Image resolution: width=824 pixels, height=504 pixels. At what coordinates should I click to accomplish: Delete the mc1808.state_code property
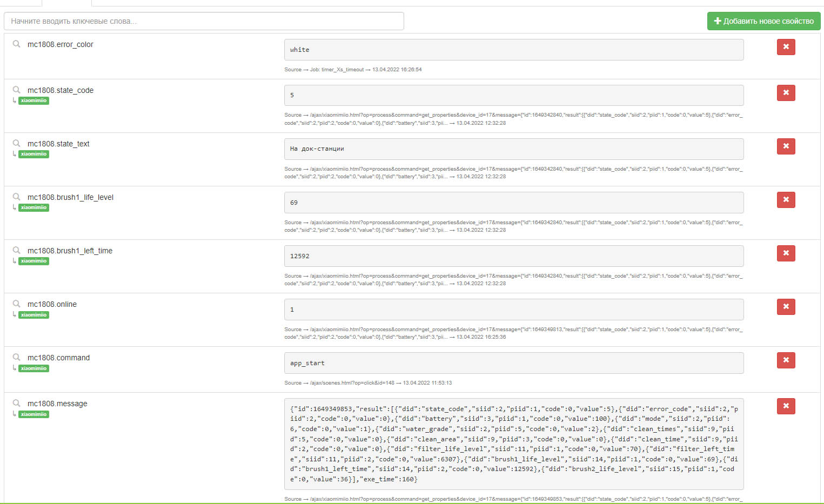click(786, 93)
